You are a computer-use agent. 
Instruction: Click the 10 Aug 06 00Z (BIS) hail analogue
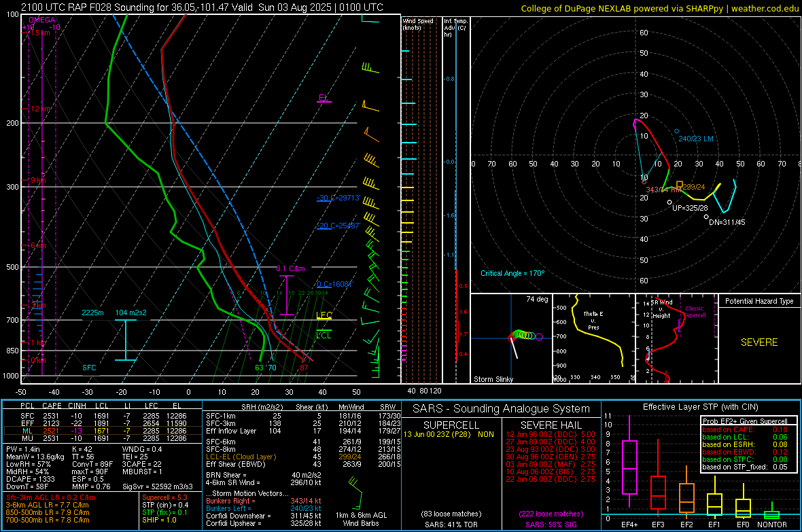(551, 472)
